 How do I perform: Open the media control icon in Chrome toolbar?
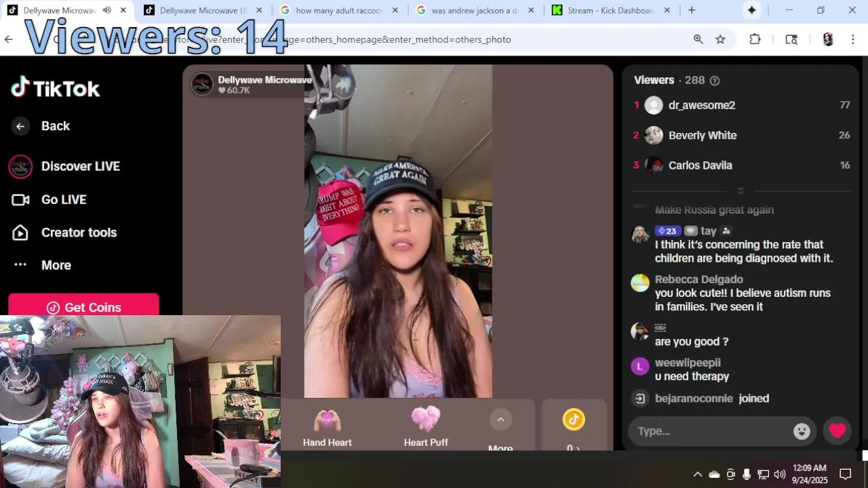(791, 39)
